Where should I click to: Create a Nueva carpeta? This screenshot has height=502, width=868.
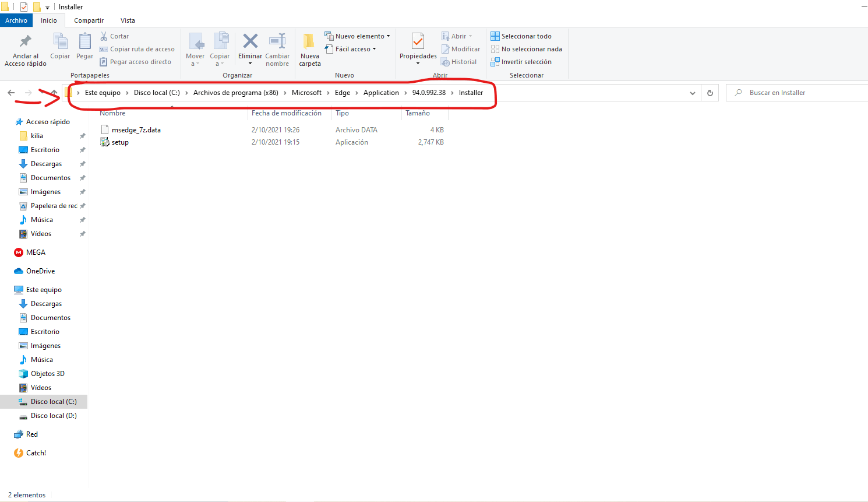310,50
